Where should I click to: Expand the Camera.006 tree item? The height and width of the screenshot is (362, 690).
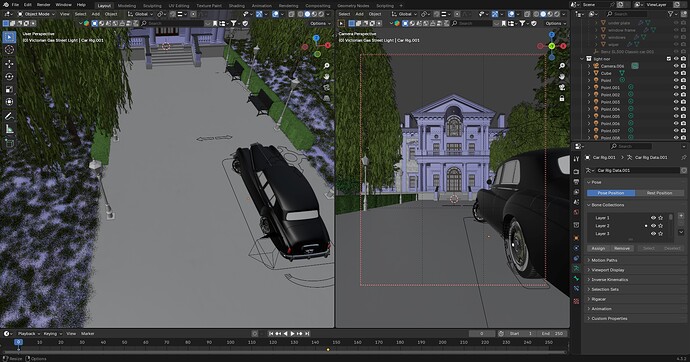(x=590, y=66)
